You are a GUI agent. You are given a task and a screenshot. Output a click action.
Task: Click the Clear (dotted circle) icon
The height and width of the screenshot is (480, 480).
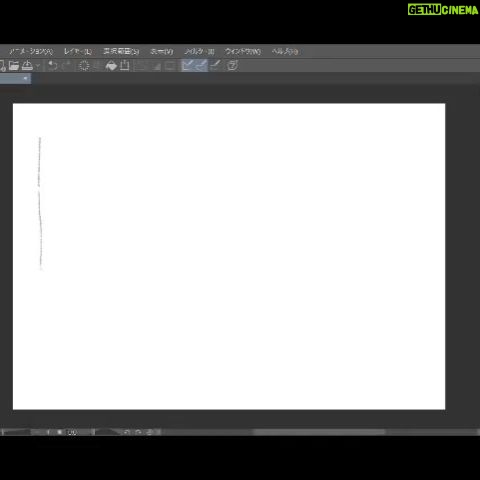click(x=84, y=65)
